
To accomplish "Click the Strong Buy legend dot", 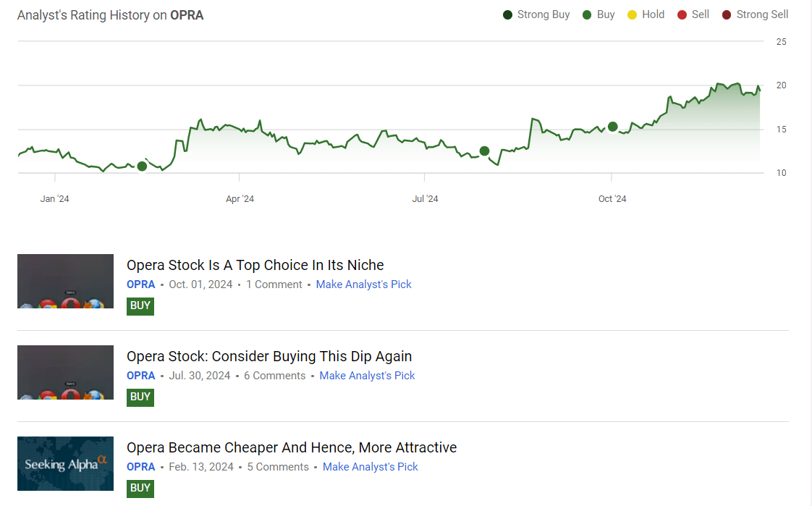I will click(x=507, y=14).
